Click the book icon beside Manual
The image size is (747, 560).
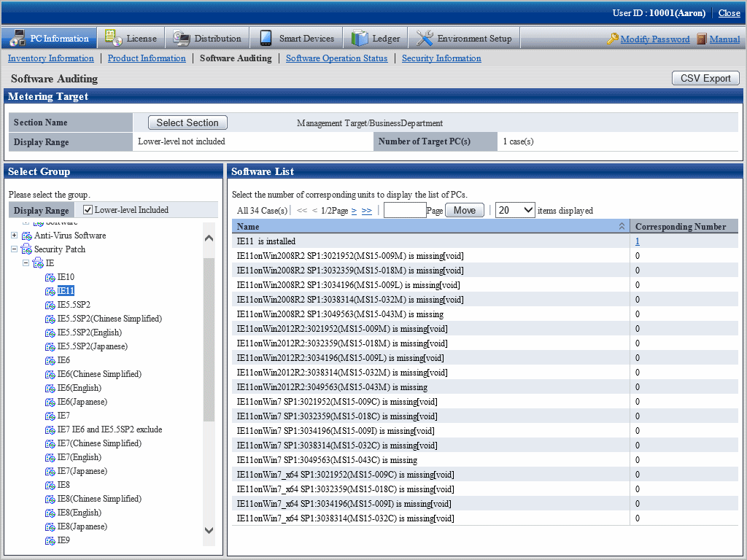point(702,39)
